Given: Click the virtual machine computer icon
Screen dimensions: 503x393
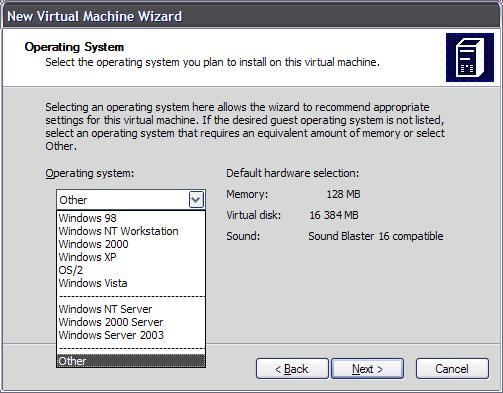Looking at the screenshot, I should [470, 57].
